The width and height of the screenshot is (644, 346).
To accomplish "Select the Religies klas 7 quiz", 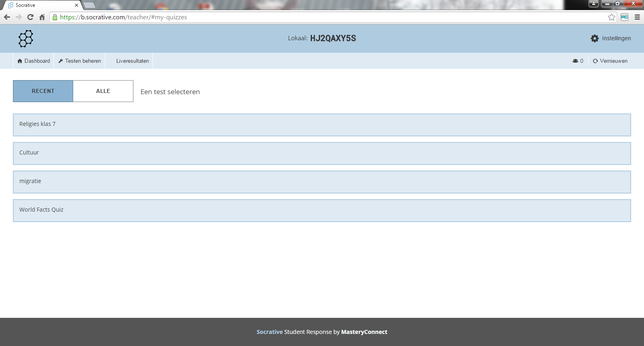I will [322, 125].
